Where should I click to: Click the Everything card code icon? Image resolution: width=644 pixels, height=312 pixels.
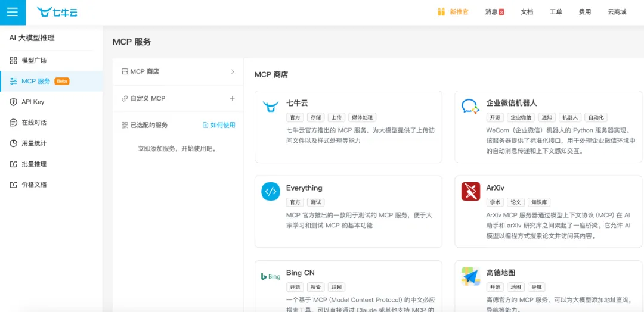click(x=271, y=192)
